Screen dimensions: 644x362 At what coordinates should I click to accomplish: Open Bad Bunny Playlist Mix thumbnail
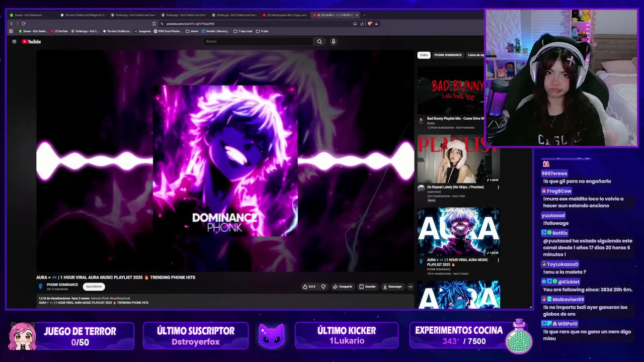coord(451,90)
